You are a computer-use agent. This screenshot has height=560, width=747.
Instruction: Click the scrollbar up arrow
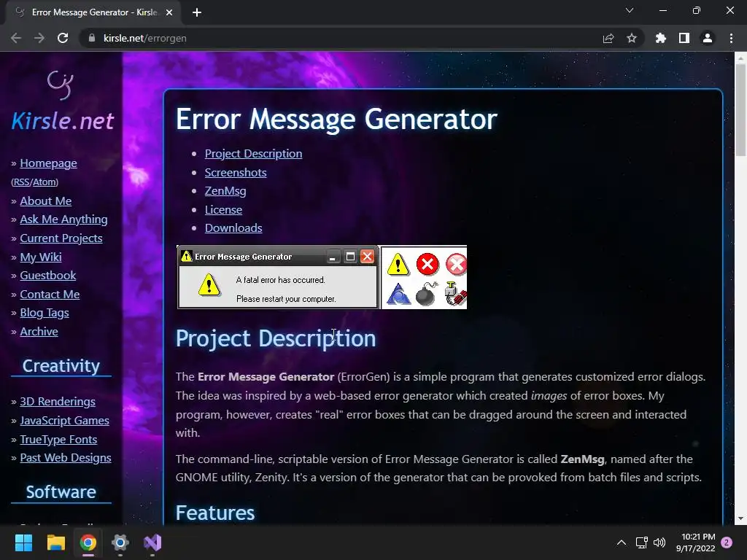coord(740,57)
